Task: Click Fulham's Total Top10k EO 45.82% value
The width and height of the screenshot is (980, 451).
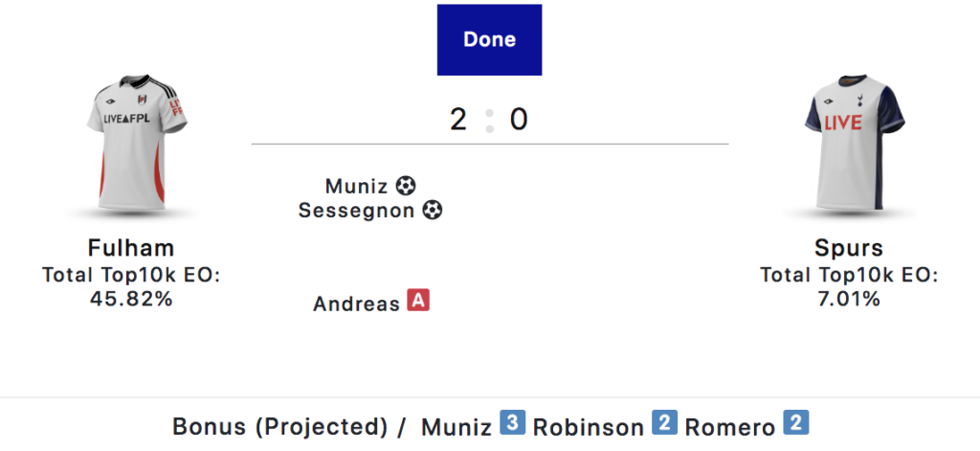Action: [130, 299]
